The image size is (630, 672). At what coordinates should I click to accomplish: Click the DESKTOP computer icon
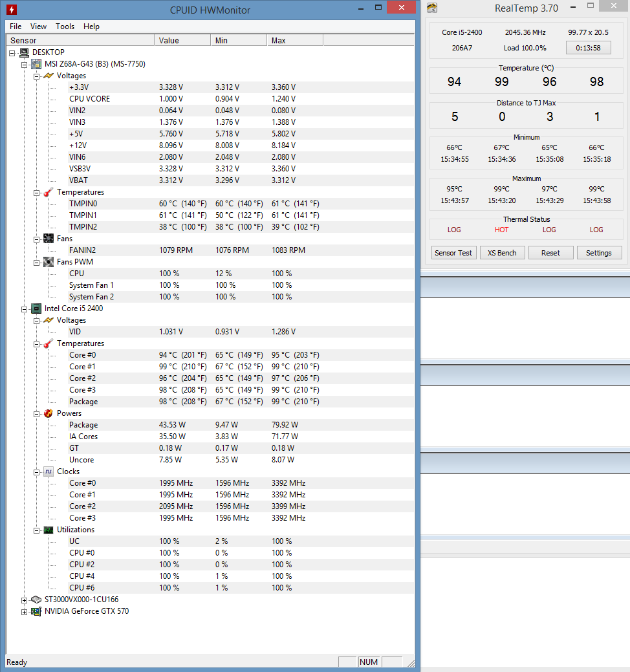pyautogui.click(x=25, y=52)
